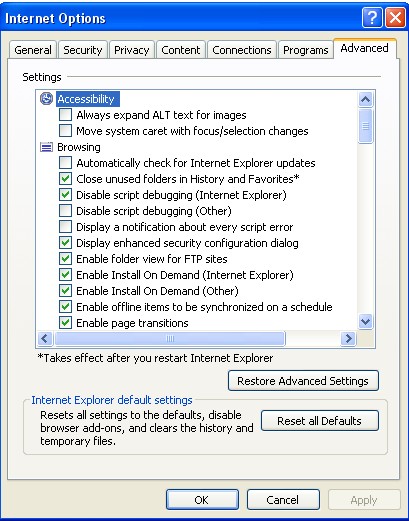The image size is (409, 521).
Task: Open the Connections tab
Action: pyautogui.click(x=242, y=50)
